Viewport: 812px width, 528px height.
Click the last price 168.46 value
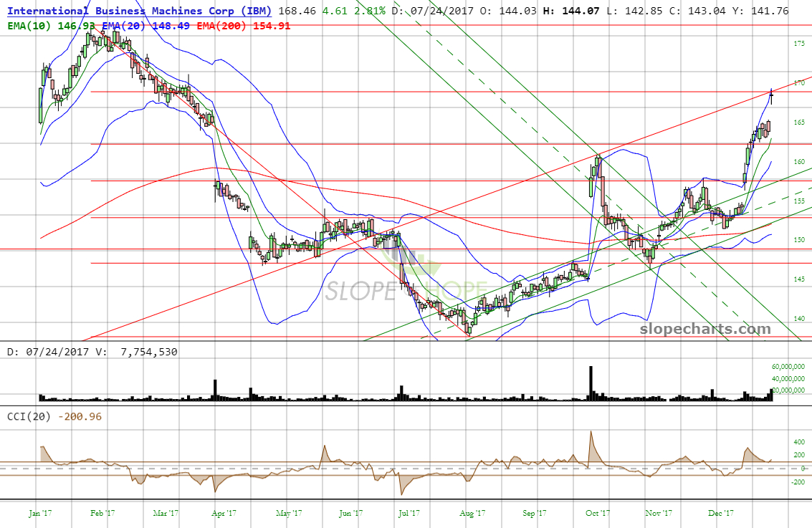coord(297,10)
